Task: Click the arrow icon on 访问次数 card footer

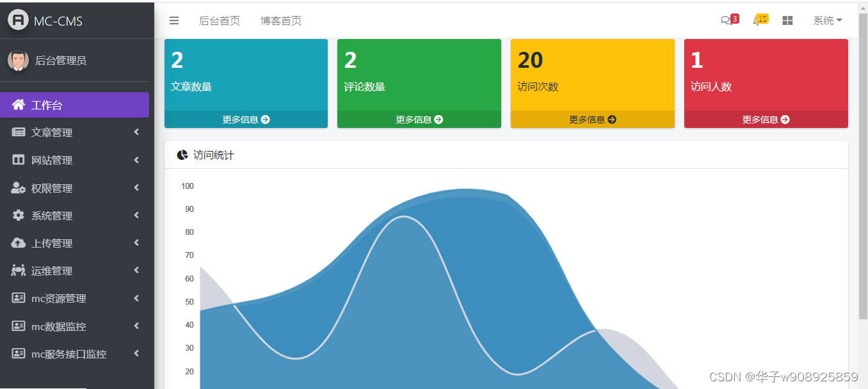Action: pos(612,120)
